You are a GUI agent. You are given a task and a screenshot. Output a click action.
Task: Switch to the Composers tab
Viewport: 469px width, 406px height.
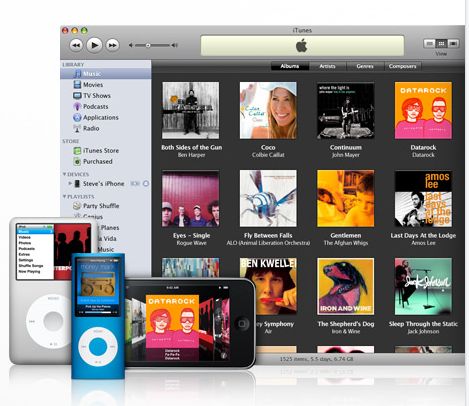tap(403, 66)
